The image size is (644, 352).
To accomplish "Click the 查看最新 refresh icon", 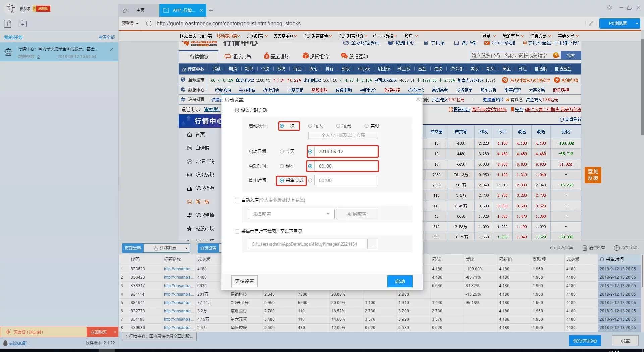I will (561, 120).
